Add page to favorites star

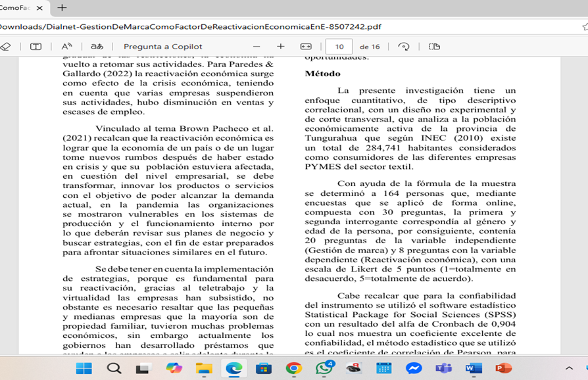(x=585, y=26)
